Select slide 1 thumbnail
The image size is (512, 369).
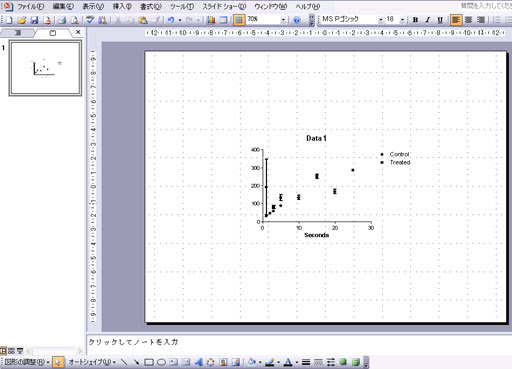(x=45, y=68)
